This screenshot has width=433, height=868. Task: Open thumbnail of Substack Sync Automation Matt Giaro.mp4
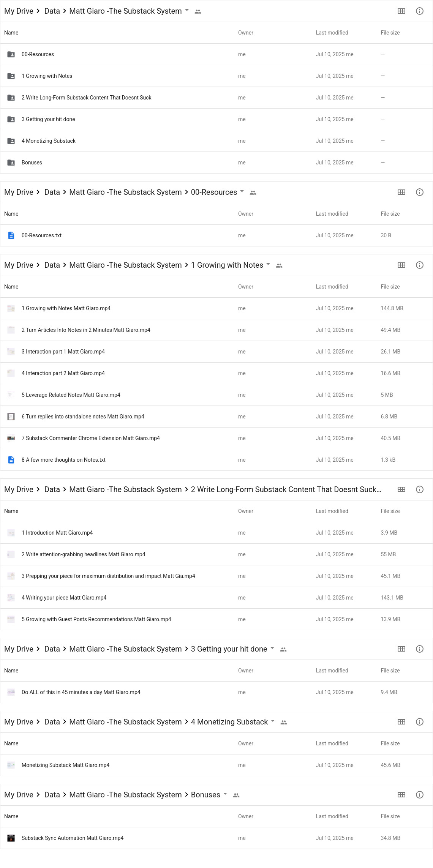pos(11,838)
